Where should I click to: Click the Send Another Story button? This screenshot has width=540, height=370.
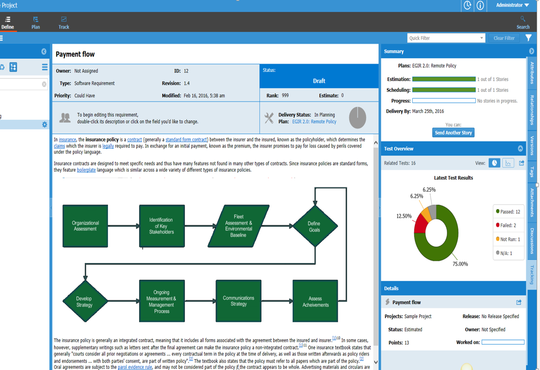453,133
